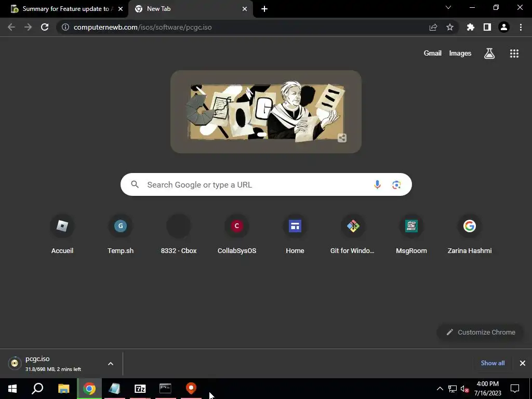The width and height of the screenshot is (532, 399).
Task: Show hidden system tray icons
Action: coord(440,389)
